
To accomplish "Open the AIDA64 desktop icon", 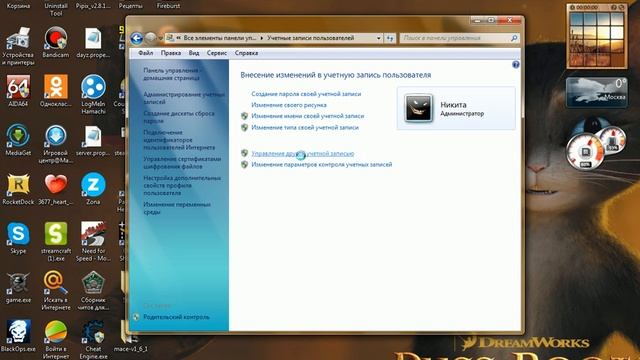I will coord(18,91).
